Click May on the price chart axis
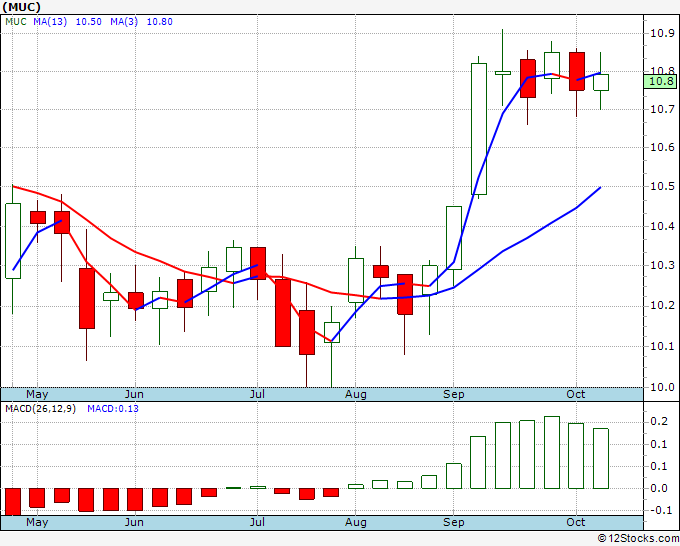Image resolution: width=680 pixels, height=546 pixels. tap(37, 394)
